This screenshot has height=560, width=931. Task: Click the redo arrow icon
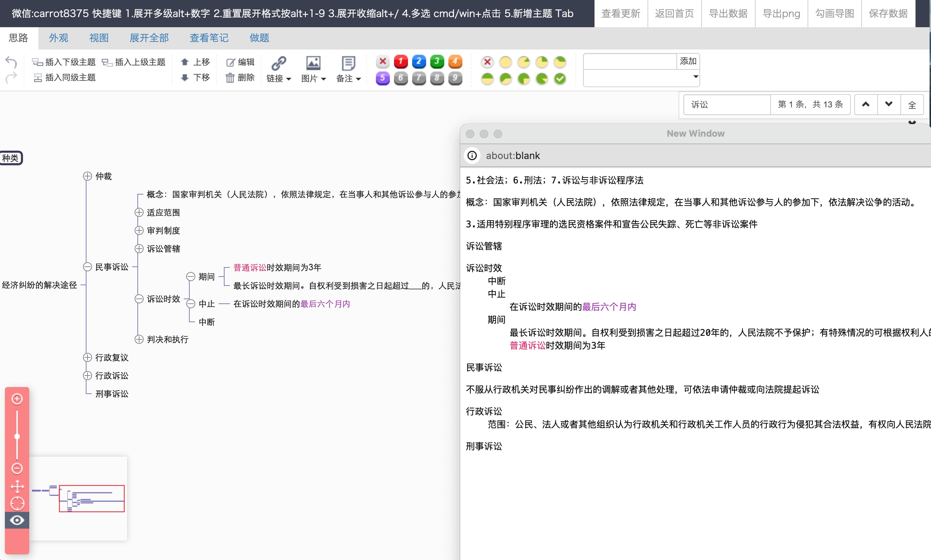tap(11, 77)
